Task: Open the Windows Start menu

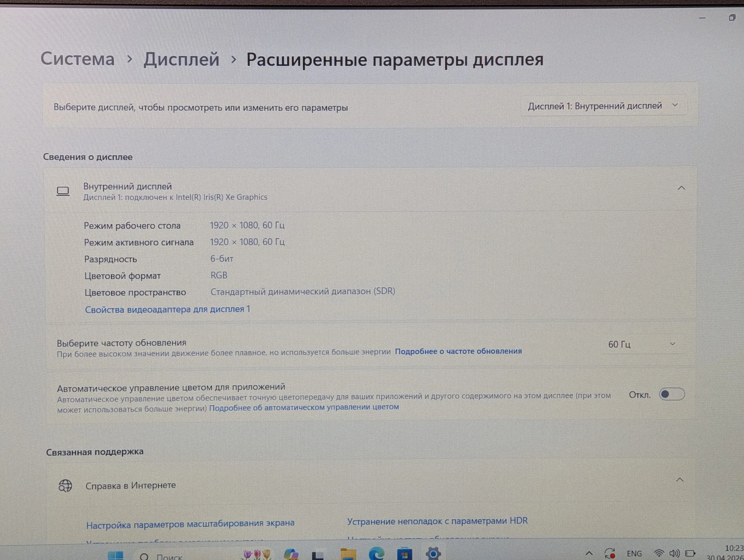Action: [116, 556]
